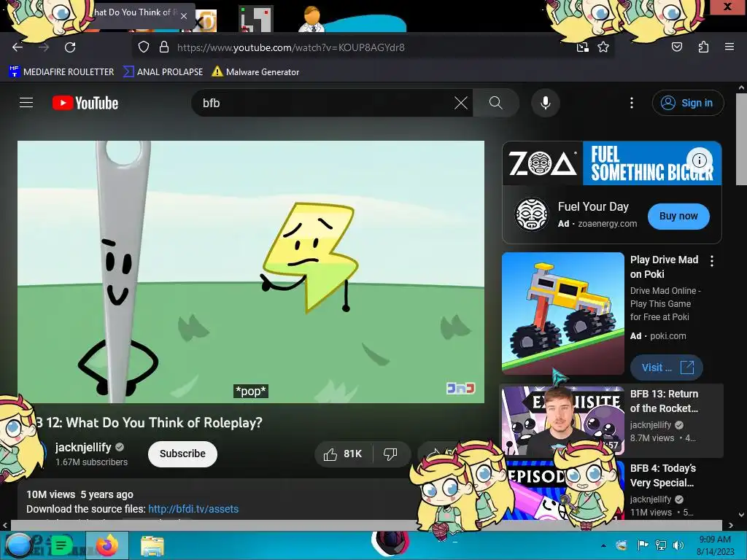Open the Firefox application hamburger menu
The height and width of the screenshot is (560, 747).
click(x=729, y=47)
